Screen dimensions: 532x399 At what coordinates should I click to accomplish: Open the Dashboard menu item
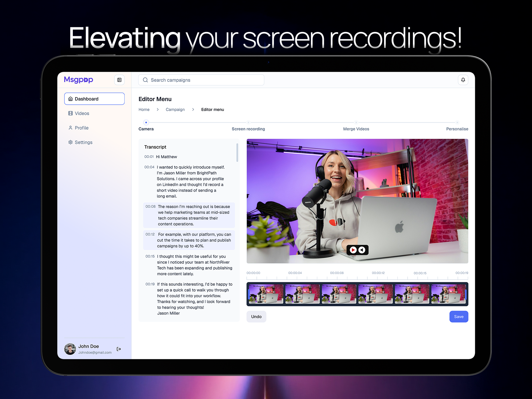pyautogui.click(x=94, y=99)
